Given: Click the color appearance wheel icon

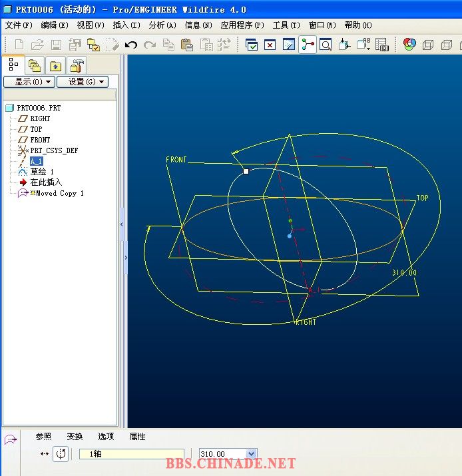Looking at the screenshot, I should click(x=409, y=45).
